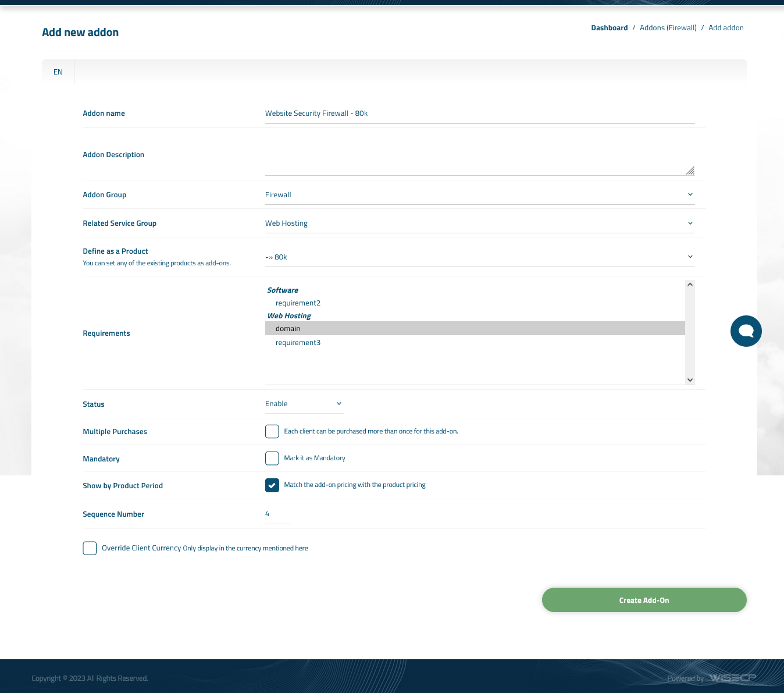Tick Override Client Currency checkbox

(x=90, y=548)
